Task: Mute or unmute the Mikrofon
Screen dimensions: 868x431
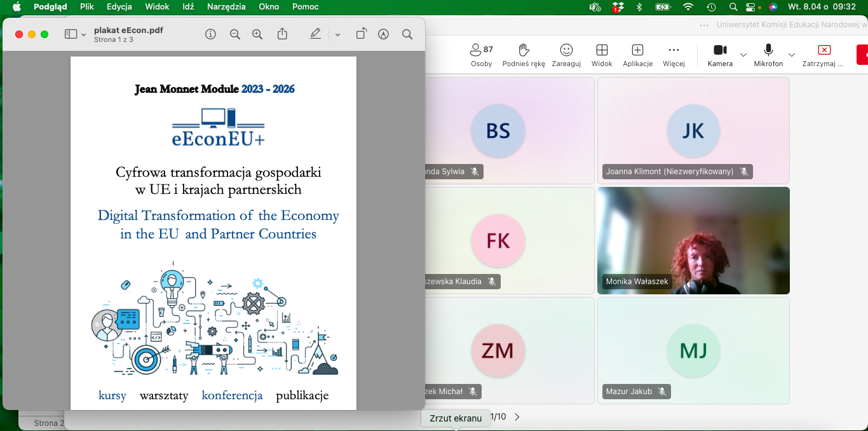Action: click(768, 55)
